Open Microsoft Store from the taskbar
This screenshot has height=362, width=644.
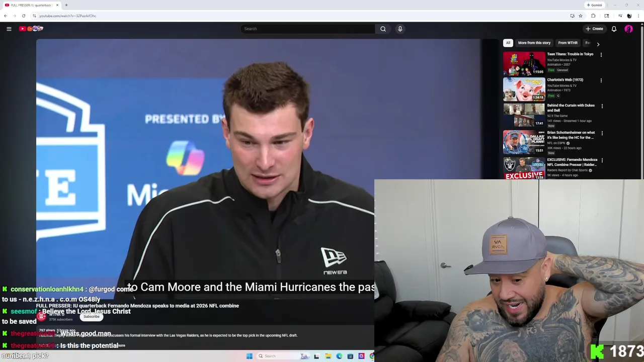(x=350, y=356)
